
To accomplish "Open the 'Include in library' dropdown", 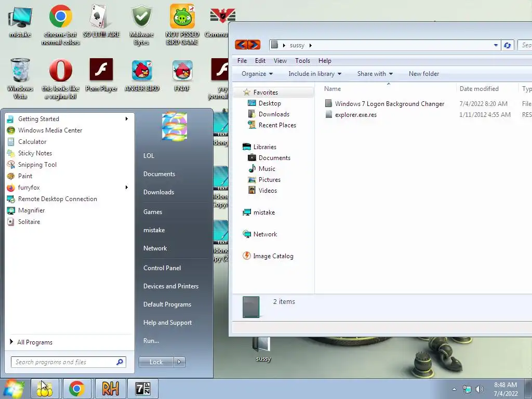I will tap(314, 74).
